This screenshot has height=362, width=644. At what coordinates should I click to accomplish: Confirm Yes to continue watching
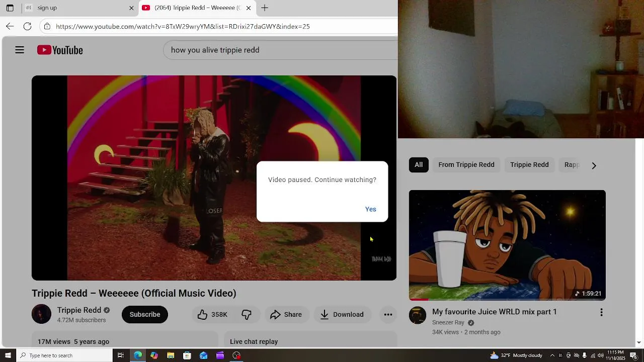pos(371,209)
